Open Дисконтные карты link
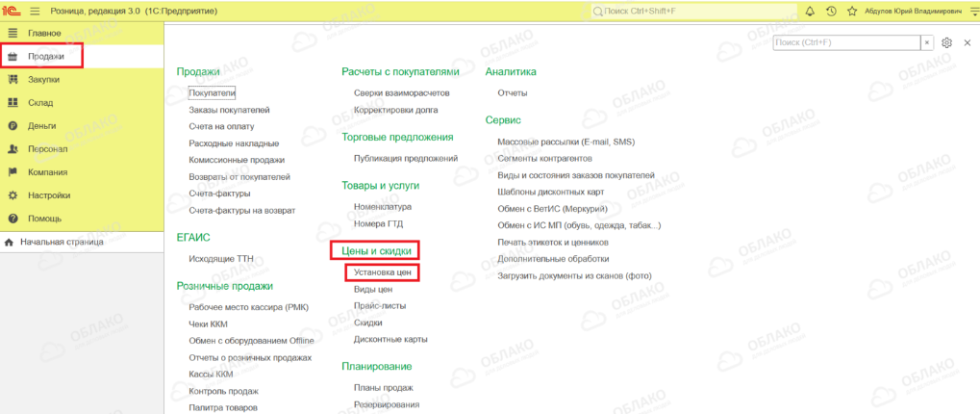980x414 pixels. (390, 340)
